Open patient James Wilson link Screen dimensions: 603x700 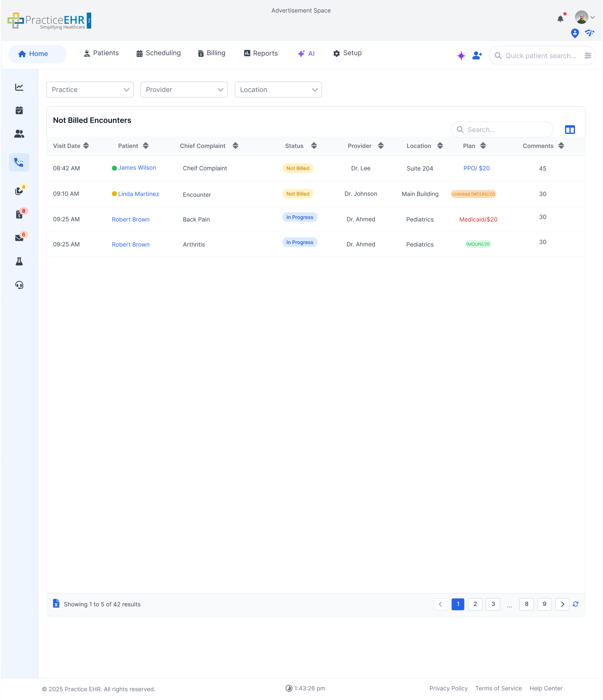pos(137,168)
